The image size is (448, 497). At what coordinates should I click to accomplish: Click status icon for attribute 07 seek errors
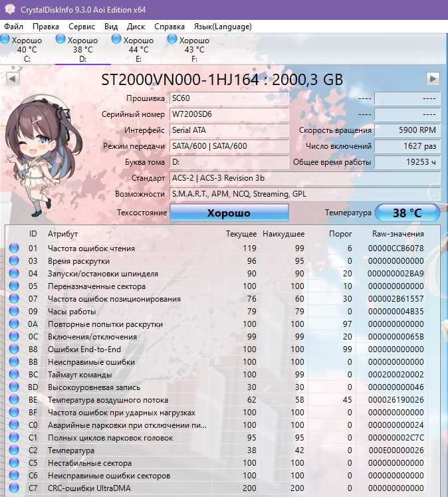coord(14,298)
